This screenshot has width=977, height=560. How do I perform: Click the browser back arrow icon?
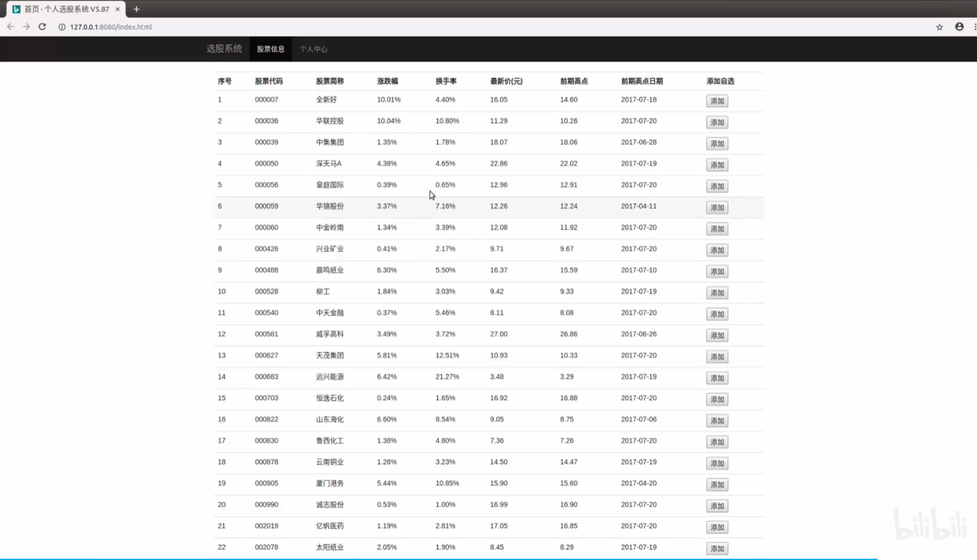click(x=11, y=27)
